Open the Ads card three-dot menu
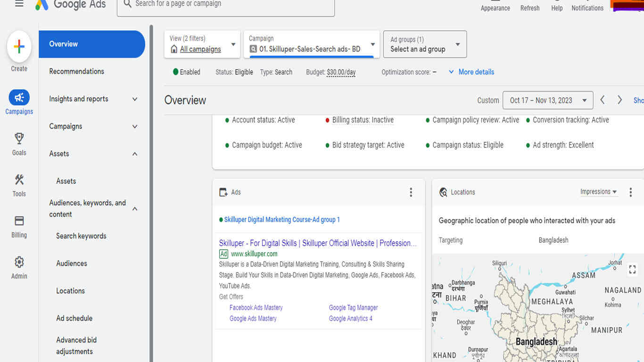Screen dimensions: 644x362 click(411, 192)
